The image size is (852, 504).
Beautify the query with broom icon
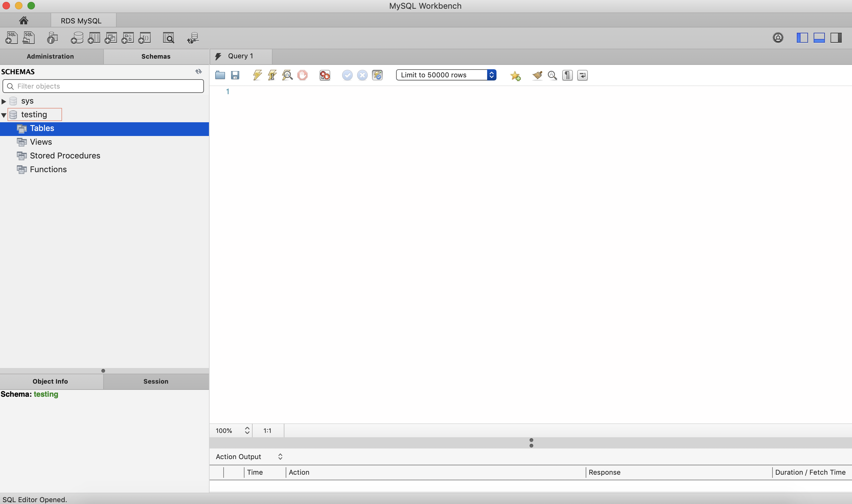coord(537,75)
